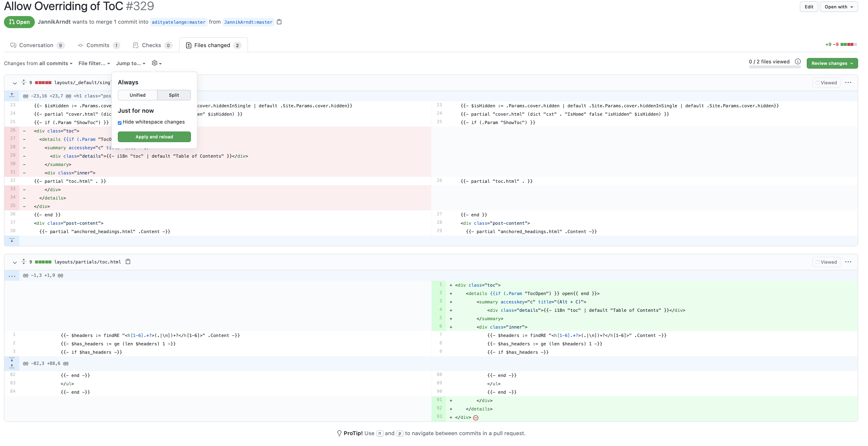Open File filter dropdown

(94, 63)
